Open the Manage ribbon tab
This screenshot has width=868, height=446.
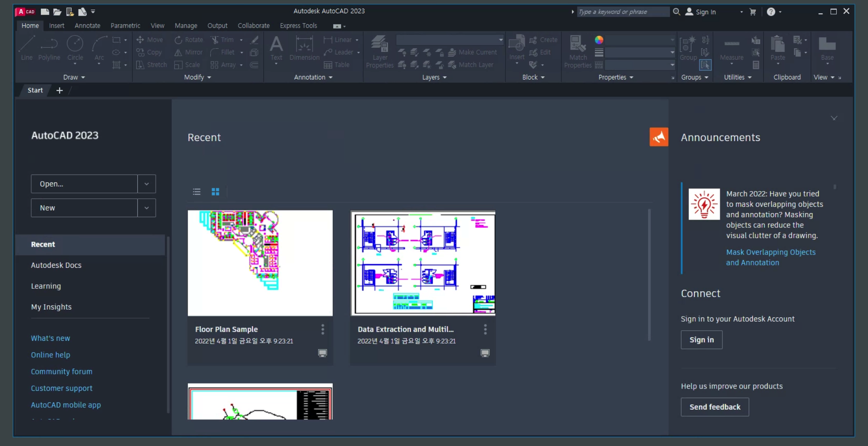coord(186,26)
